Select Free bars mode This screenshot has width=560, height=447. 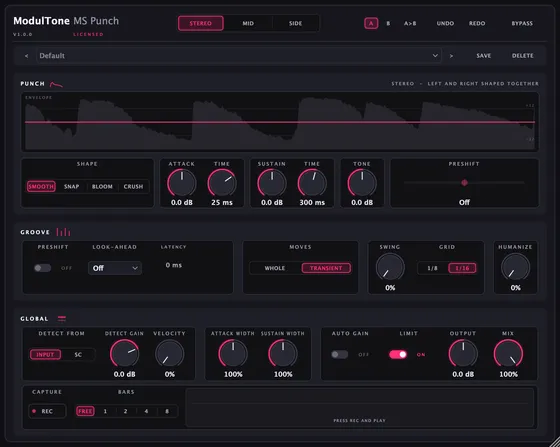(x=85, y=411)
